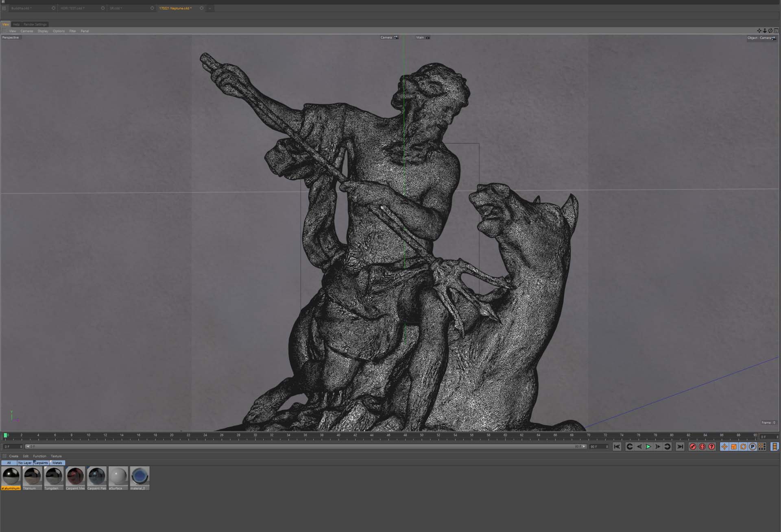Select the white aiSurface material

[x=118, y=478]
